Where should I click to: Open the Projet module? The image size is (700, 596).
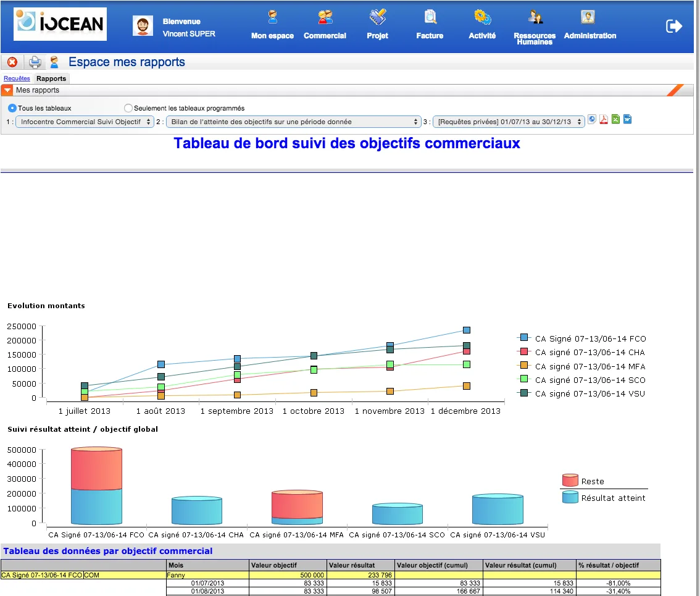tap(377, 25)
